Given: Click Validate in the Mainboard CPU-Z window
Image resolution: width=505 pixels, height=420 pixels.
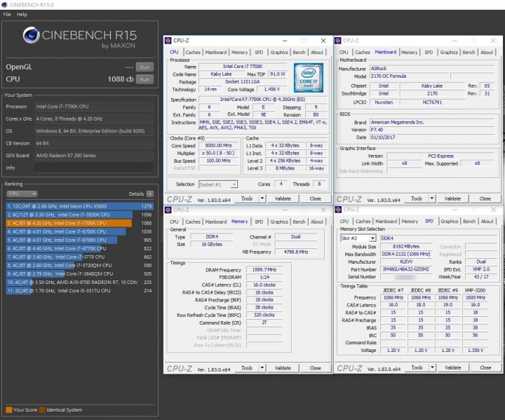Looking at the screenshot, I should [452, 198].
